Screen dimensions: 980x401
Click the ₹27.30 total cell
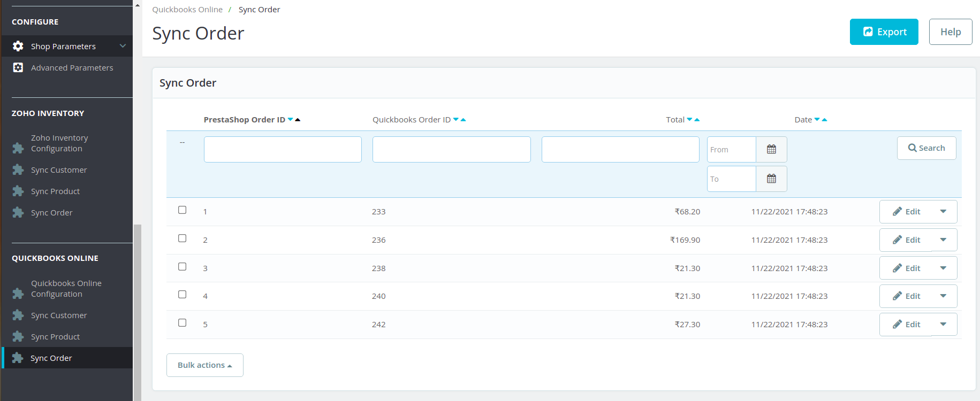coord(687,325)
